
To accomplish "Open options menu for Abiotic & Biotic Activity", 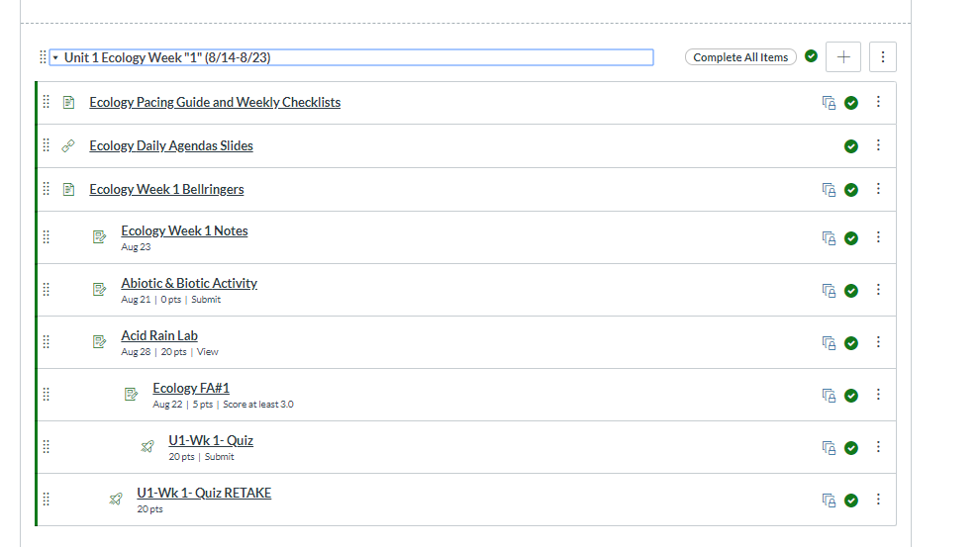I will pyautogui.click(x=878, y=290).
